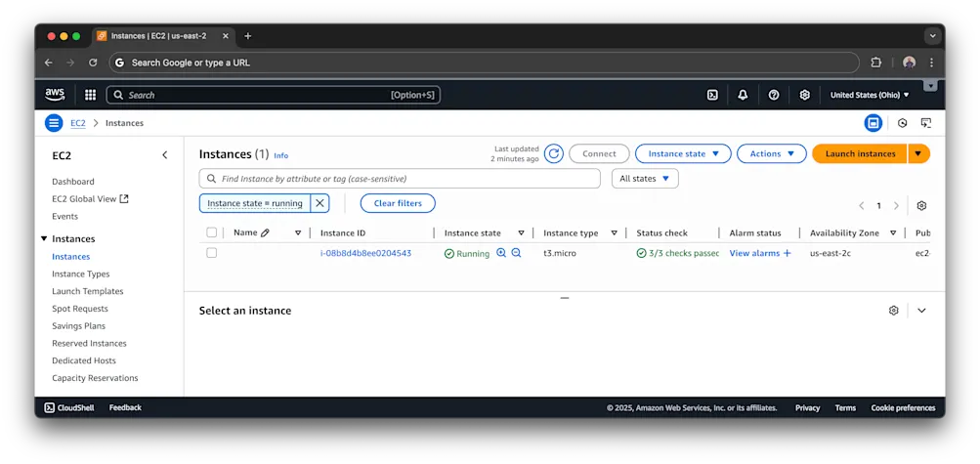
Task: Open Capacity Reservations in sidebar
Action: (95, 378)
